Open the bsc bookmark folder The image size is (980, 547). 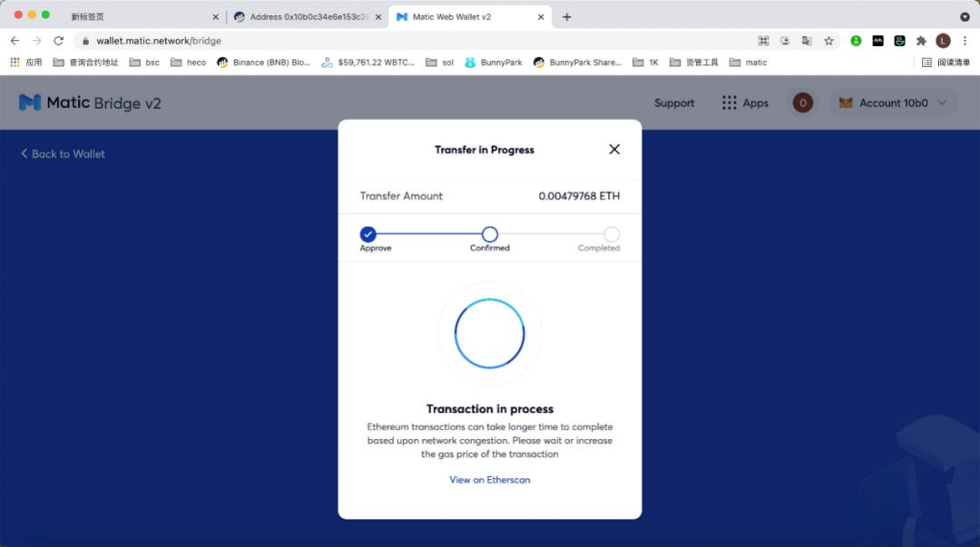pyautogui.click(x=144, y=63)
